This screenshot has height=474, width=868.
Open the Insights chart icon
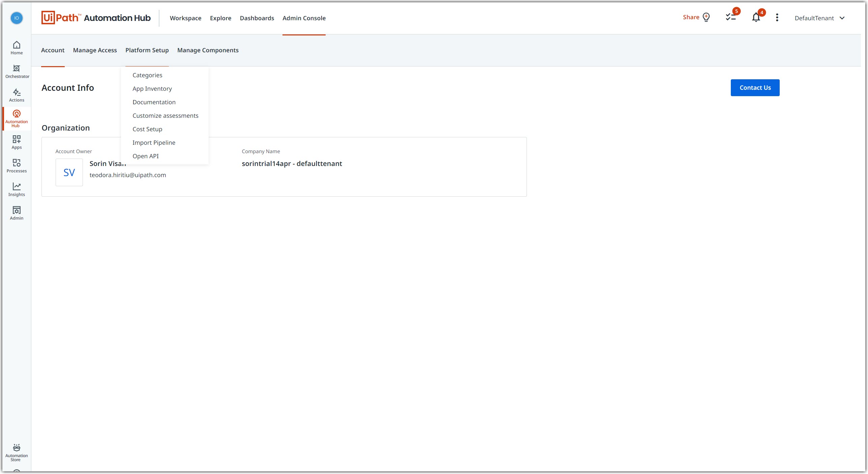(x=17, y=190)
